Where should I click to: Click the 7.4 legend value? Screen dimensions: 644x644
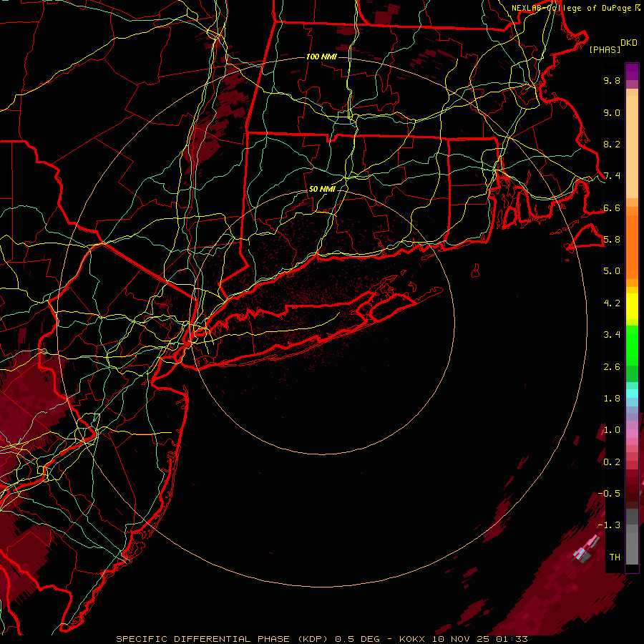(x=612, y=176)
